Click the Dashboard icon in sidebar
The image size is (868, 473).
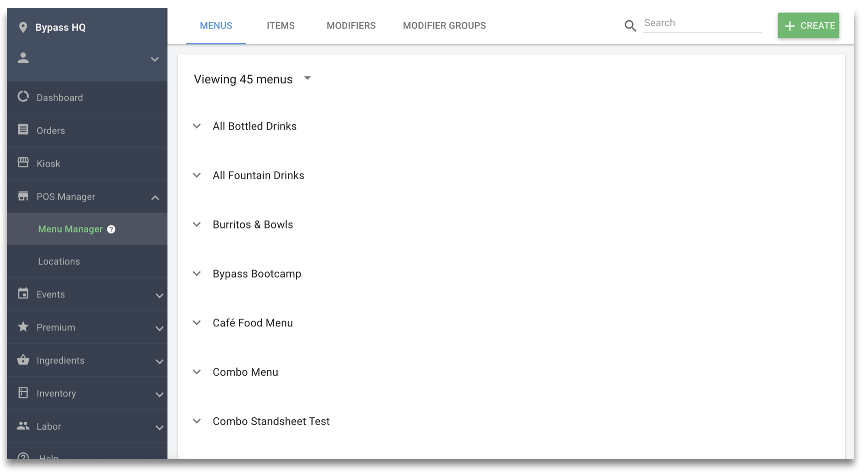pyautogui.click(x=23, y=97)
